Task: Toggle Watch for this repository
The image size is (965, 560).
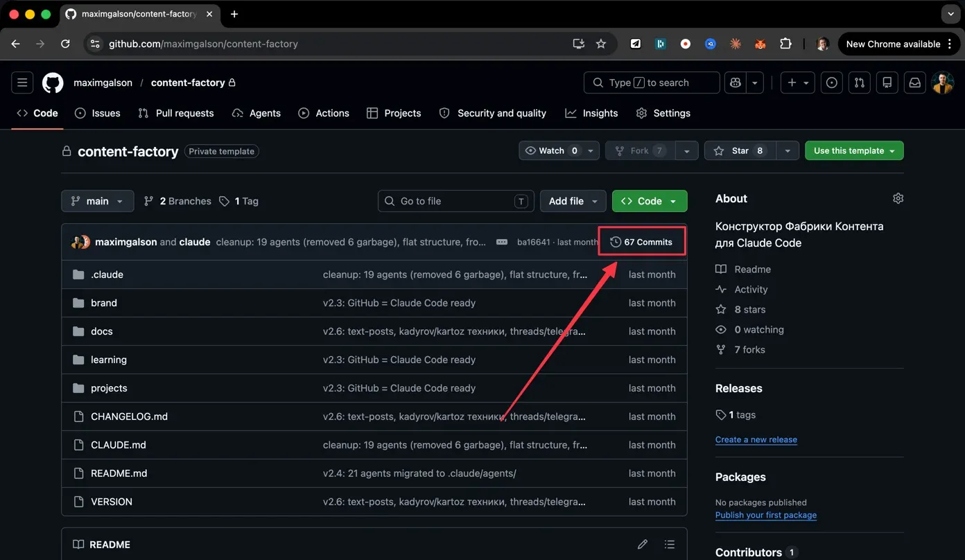Action: coord(551,150)
